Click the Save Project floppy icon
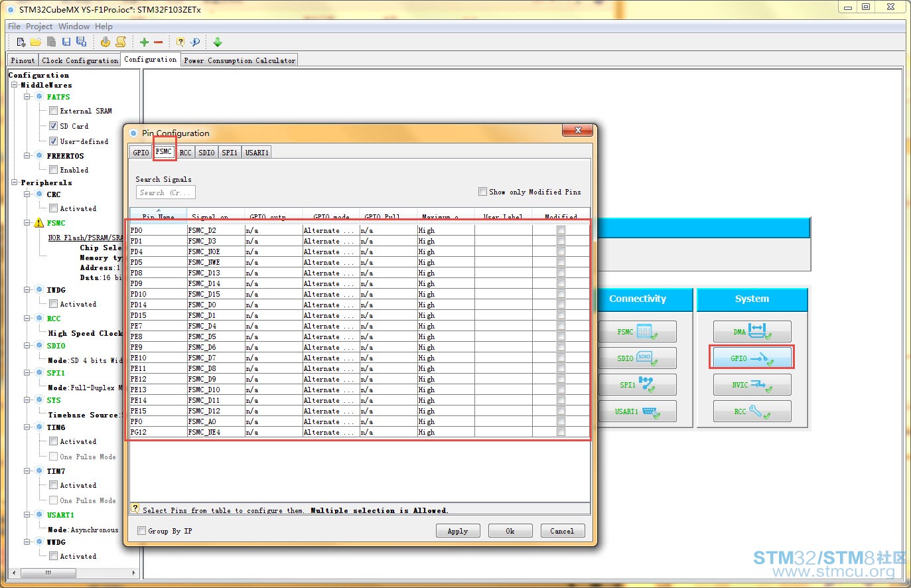 pyautogui.click(x=66, y=42)
